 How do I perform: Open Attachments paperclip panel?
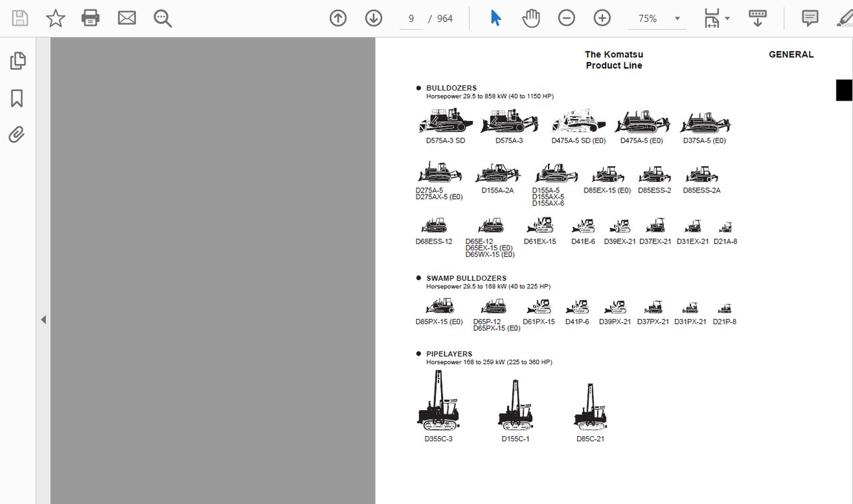click(x=17, y=135)
